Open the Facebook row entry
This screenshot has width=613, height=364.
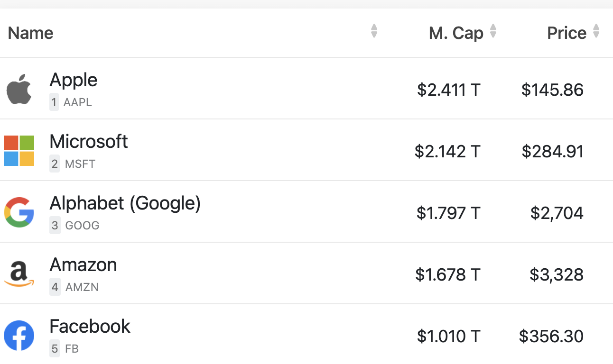[x=89, y=326]
